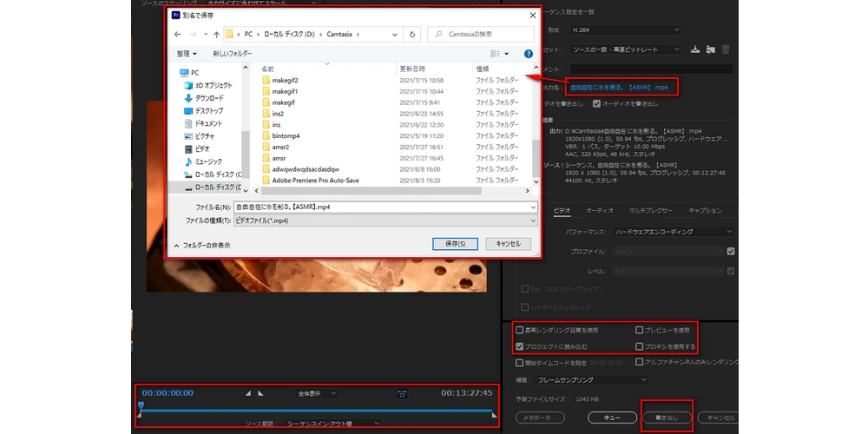Screen dimensions: 868x434
Task: Click the 保存(S) button
Action: (455, 244)
